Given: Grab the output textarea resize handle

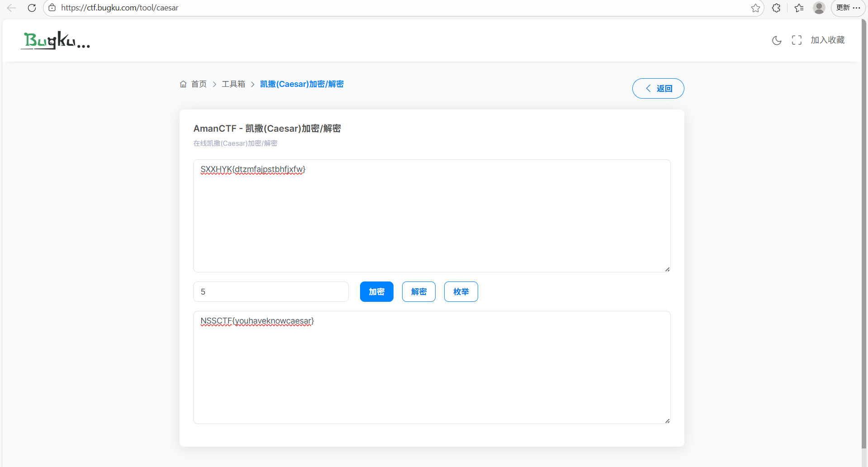Looking at the screenshot, I should pos(667,421).
